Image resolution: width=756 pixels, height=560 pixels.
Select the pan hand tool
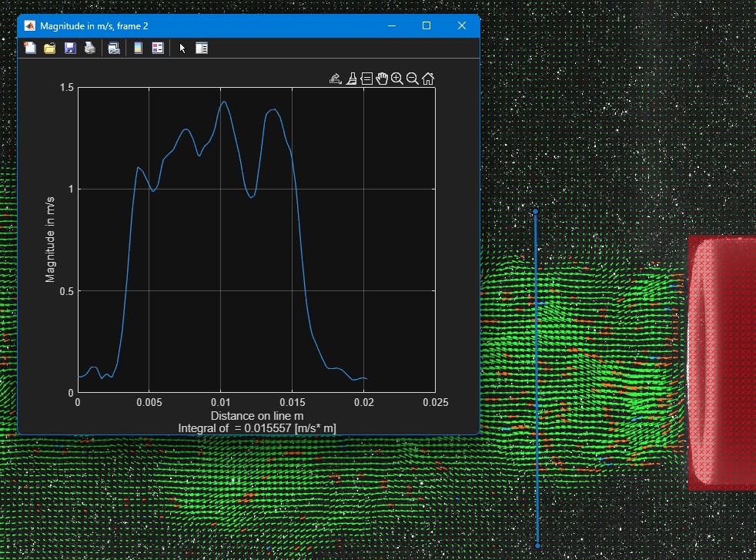click(x=382, y=79)
